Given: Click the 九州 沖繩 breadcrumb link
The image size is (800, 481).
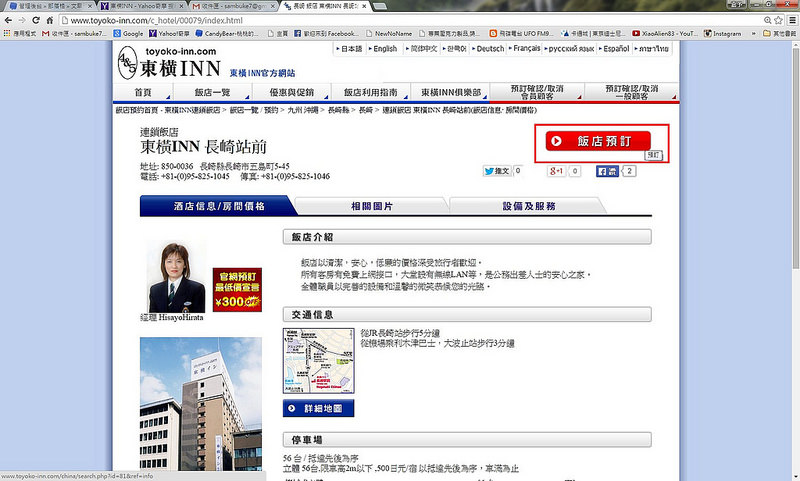Looking at the screenshot, I should point(303,110).
